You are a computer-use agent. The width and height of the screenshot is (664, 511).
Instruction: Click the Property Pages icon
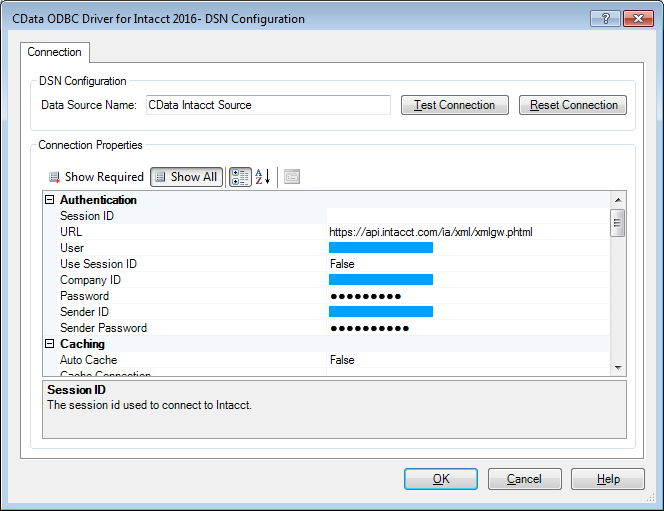[x=292, y=177]
